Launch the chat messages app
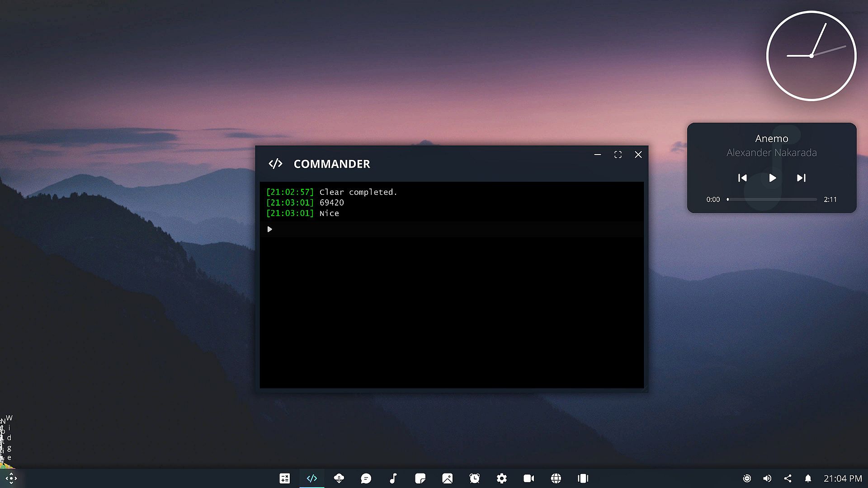 [366, 479]
